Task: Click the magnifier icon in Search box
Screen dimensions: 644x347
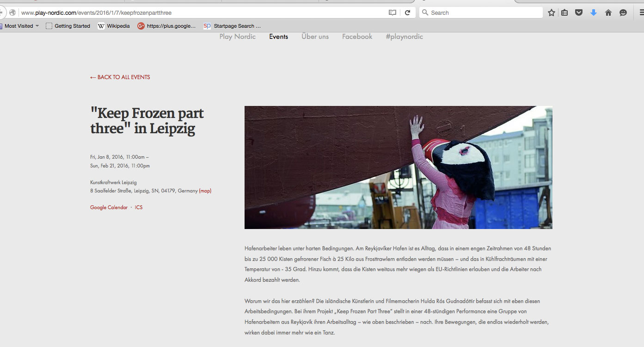Action: coord(425,13)
